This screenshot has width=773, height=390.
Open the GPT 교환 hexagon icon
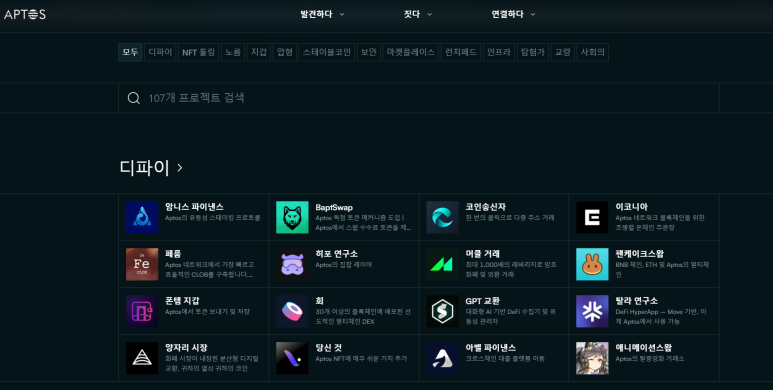click(x=442, y=311)
